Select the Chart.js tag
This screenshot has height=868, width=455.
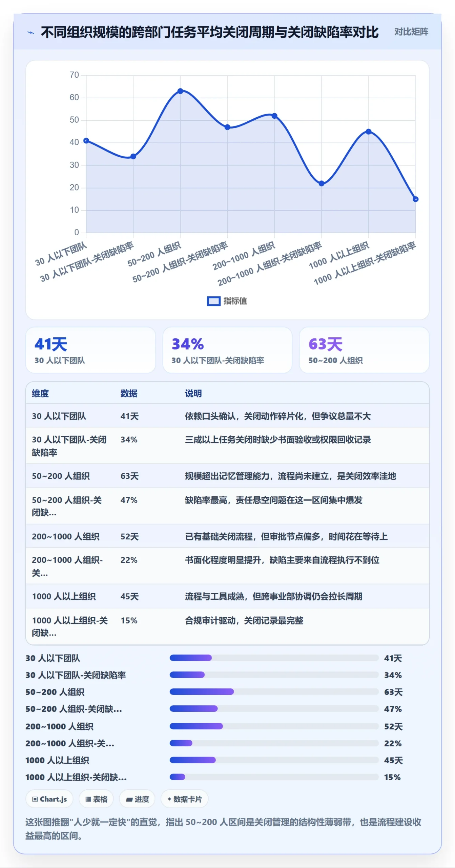click(x=49, y=799)
